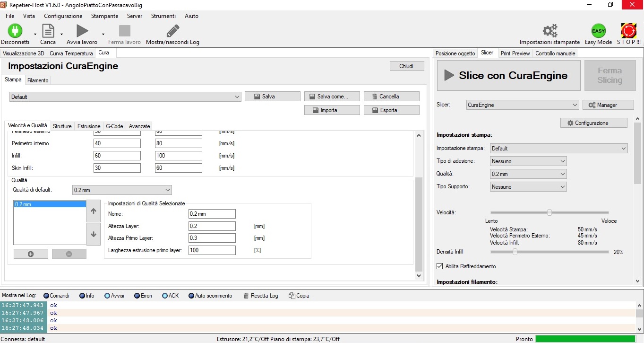Copy log with Copia icon
The height and width of the screenshot is (343, 644).
[x=292, y=296]
